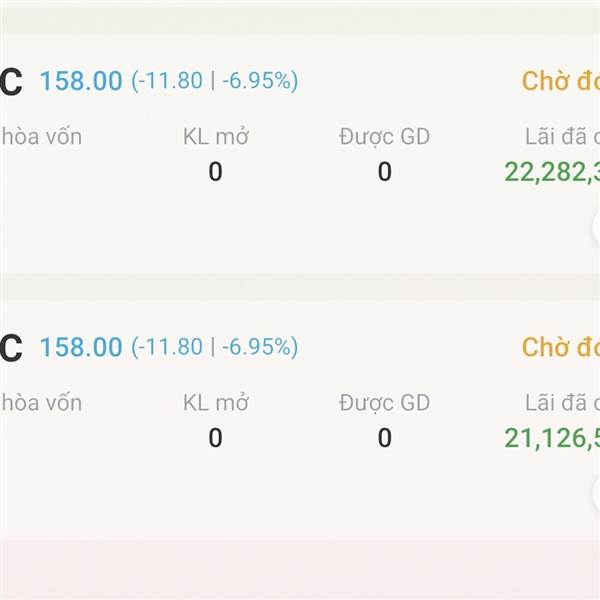Screen dimensions: 600x600
Task: Click the 'hòa vốn' label in the bottom card
Action: (x=41, y=403)
